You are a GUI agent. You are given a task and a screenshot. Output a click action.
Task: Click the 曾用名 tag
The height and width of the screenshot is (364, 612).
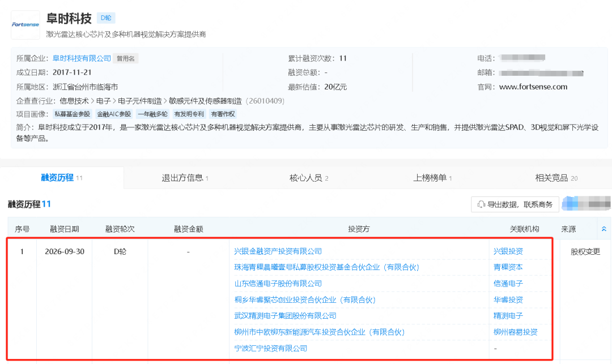[126, 58]
